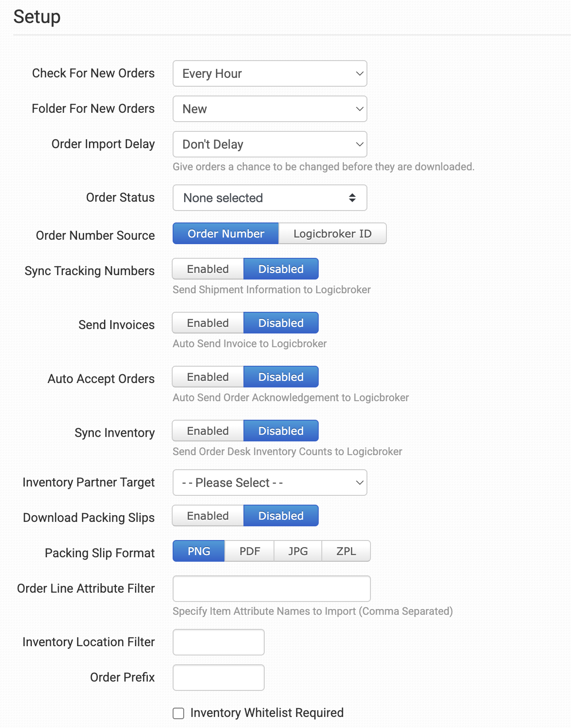Expand the Inventory Partner Target dropdown
Screen dimensions: 571x728
coord(270,483)
